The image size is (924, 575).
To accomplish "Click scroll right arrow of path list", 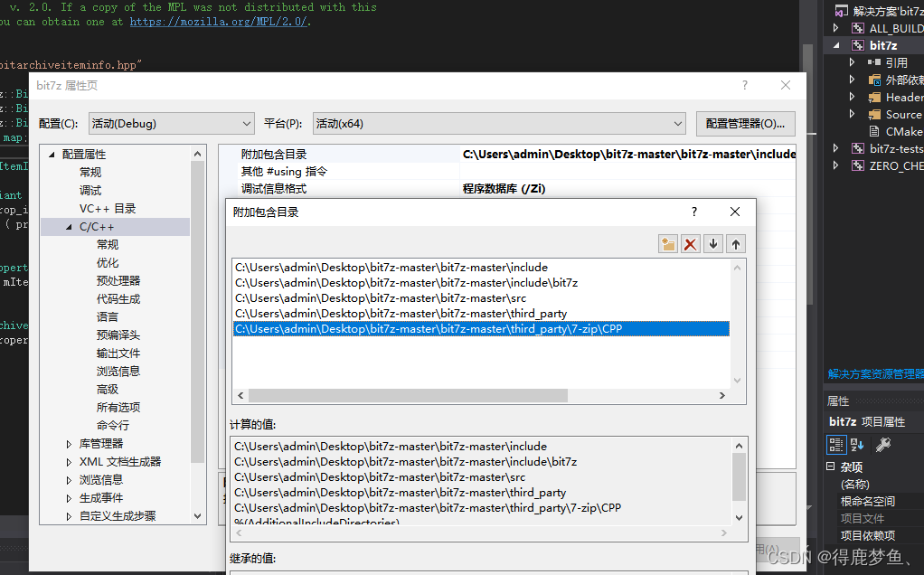I will (721, 395).
